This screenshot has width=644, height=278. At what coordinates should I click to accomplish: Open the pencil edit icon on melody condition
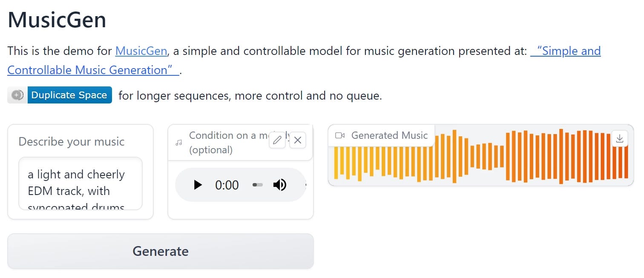click(277, 140)
